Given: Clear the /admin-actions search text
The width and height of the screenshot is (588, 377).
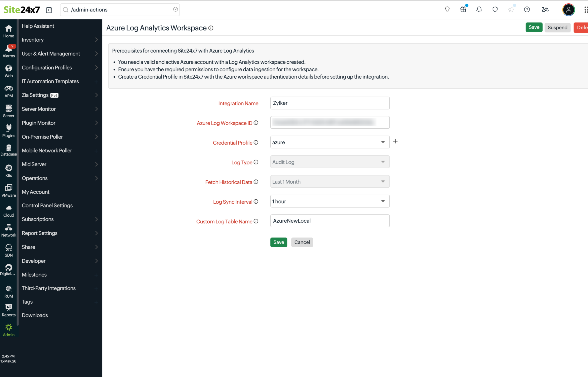Looking at the screenshot, I should click(x=176, y=9).
